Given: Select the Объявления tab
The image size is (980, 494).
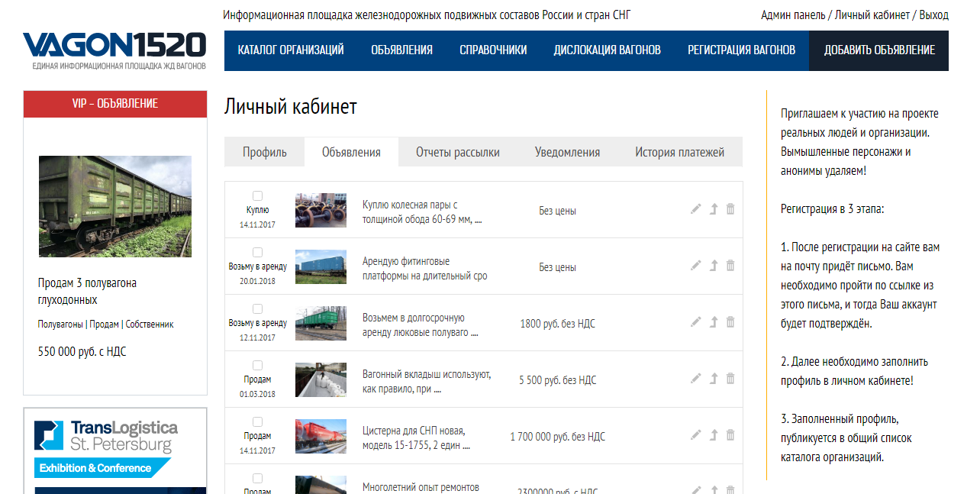Looking at the screenshot, I should 351,152.
